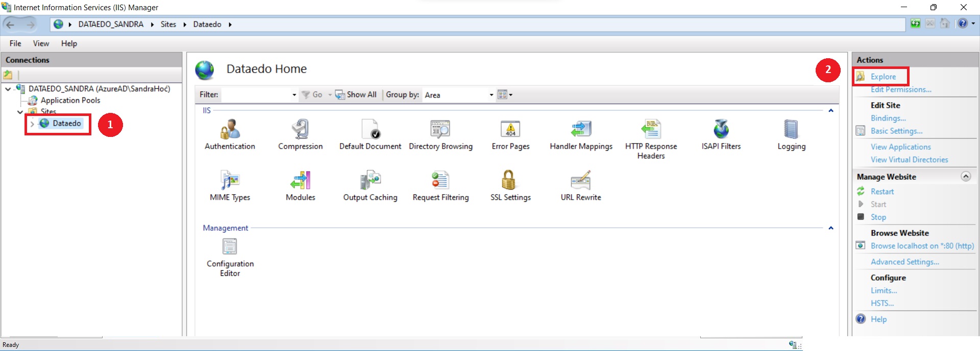Open Output Caching feature
Viewport: 980px width, 351px height.
tap(370, 186)
